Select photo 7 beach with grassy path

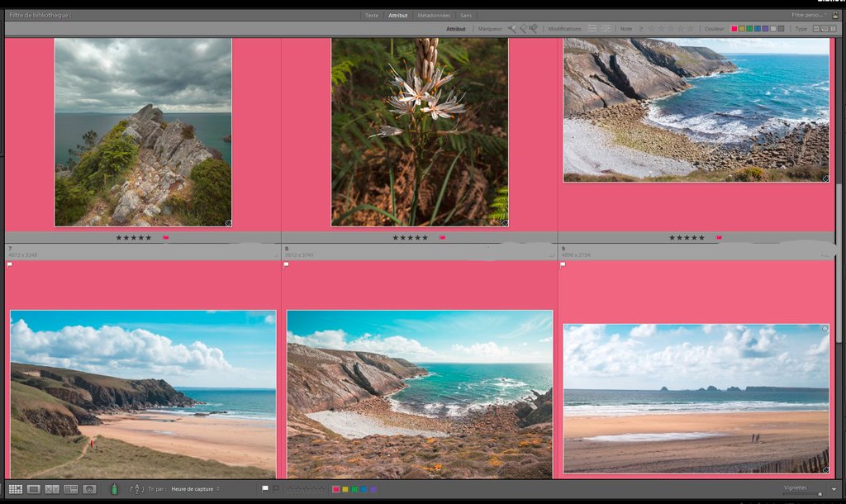click(x=143, y=394)
